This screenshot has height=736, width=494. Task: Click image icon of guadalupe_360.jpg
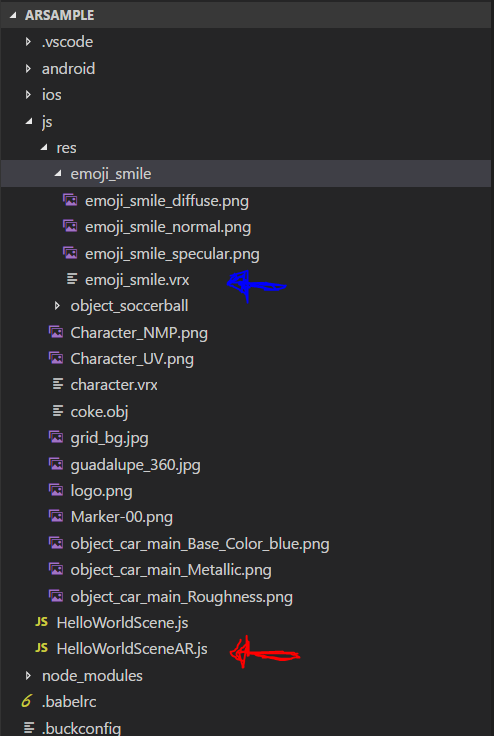click(56, 465)
